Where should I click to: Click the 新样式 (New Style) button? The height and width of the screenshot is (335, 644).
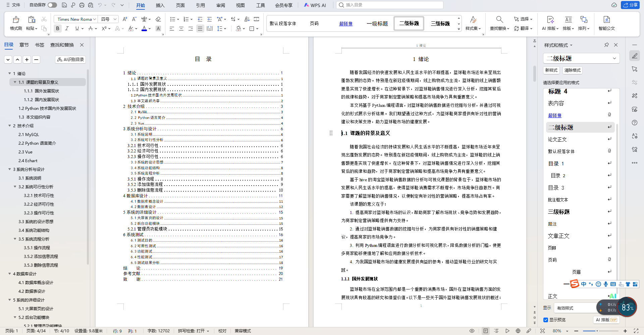point(551,70)
